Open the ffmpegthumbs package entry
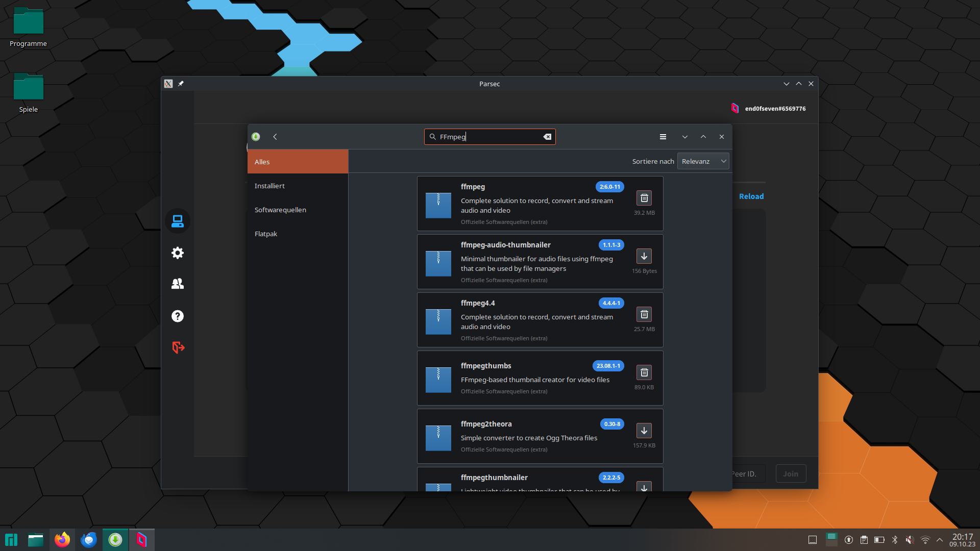The width and height of the screenshot is (980, 551). click(x=540, y=378)
